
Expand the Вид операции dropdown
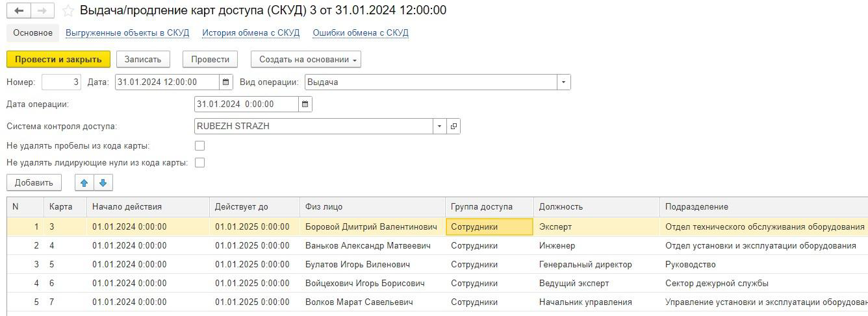pos(563,82)
